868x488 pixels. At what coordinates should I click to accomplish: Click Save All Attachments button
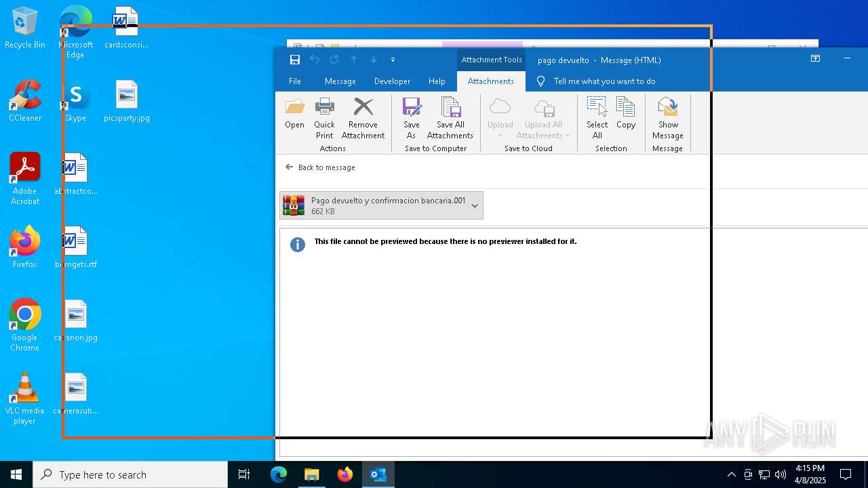coord(450,119)
